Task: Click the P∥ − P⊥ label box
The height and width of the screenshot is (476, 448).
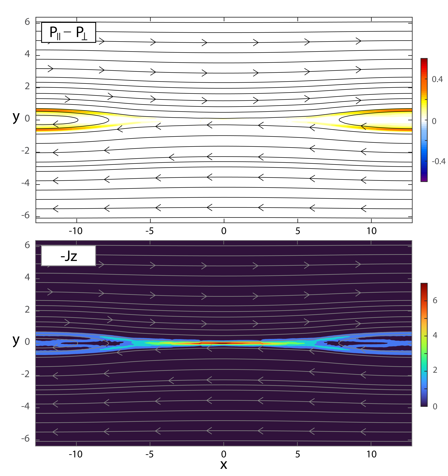Action: click(x=69, y=32)
